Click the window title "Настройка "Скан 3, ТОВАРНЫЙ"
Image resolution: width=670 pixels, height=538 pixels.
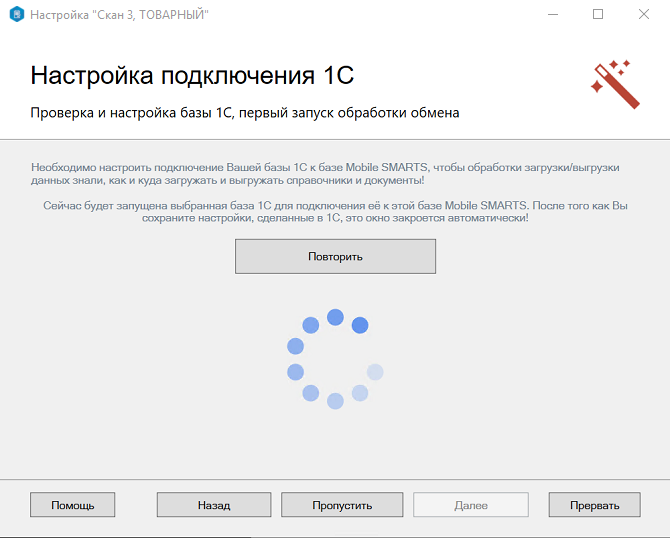point(119,15)
